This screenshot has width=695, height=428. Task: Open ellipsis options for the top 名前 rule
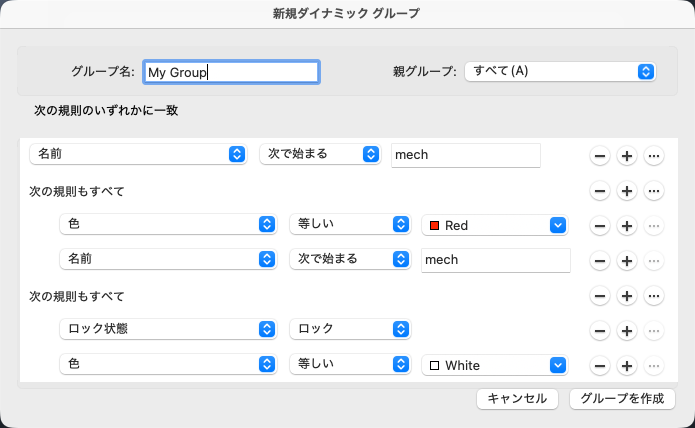[654, 156]
